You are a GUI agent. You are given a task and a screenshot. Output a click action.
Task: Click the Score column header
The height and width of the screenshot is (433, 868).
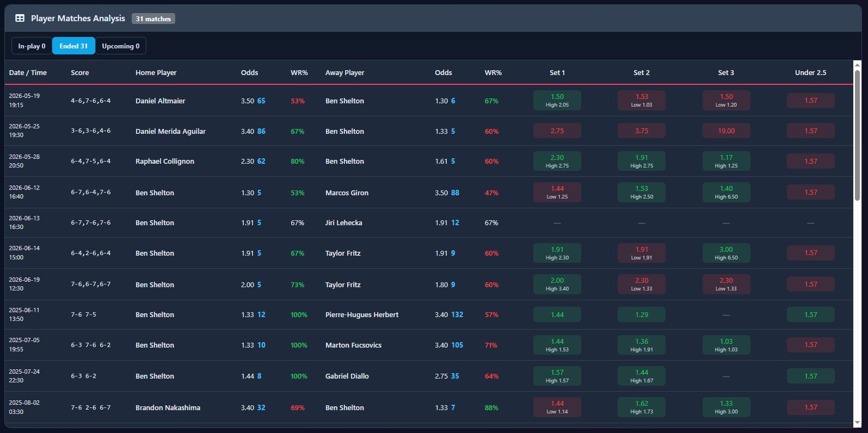[80, 73]
